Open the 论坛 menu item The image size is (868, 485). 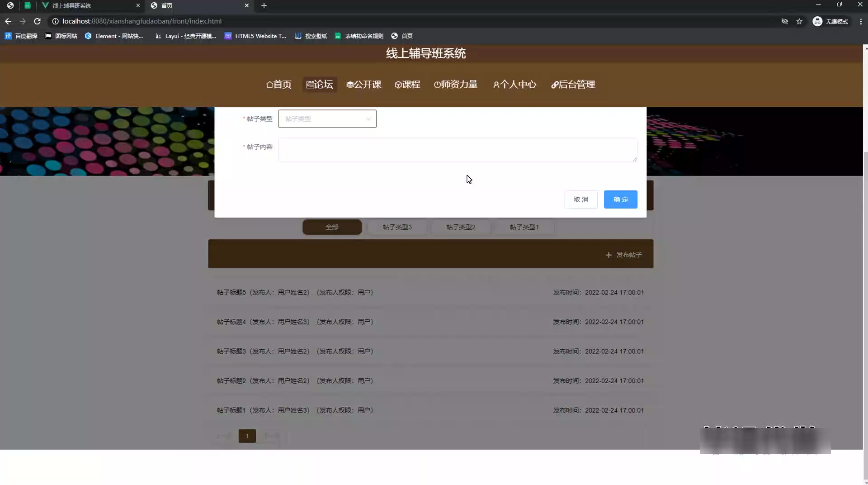coord(320,85)
